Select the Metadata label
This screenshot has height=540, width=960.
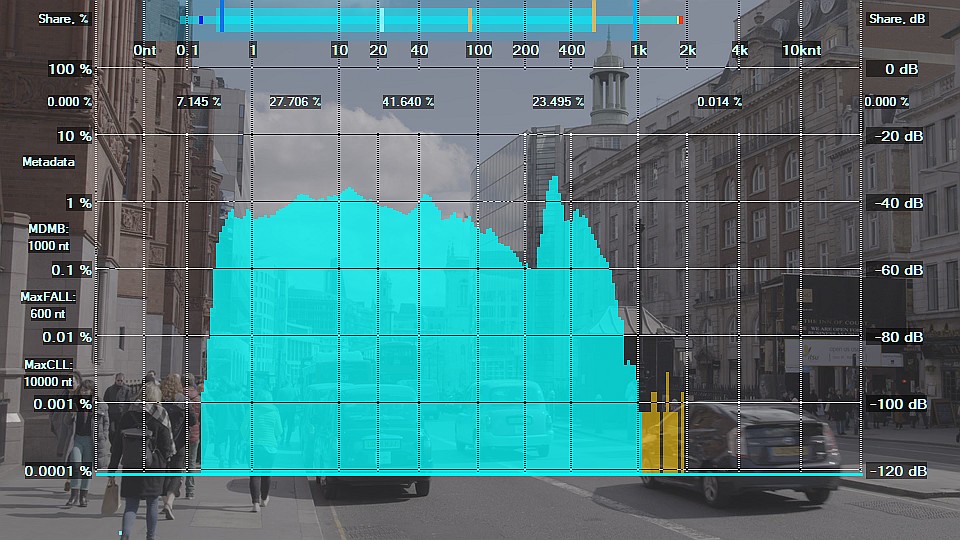point(48,161)
